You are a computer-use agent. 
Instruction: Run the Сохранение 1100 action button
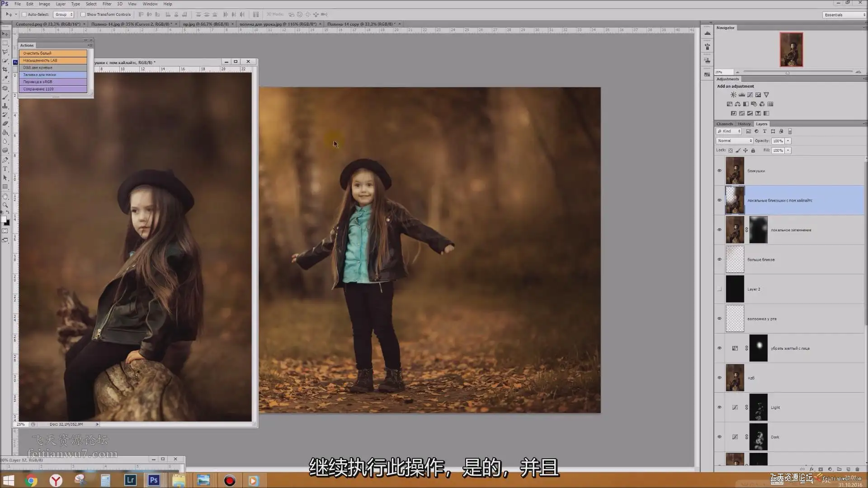click(53, 89)
